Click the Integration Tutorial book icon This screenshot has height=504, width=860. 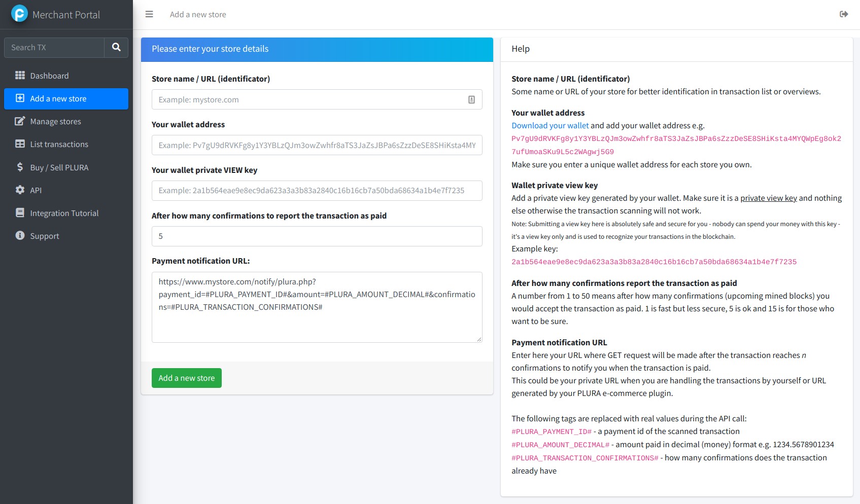(20, 213)
